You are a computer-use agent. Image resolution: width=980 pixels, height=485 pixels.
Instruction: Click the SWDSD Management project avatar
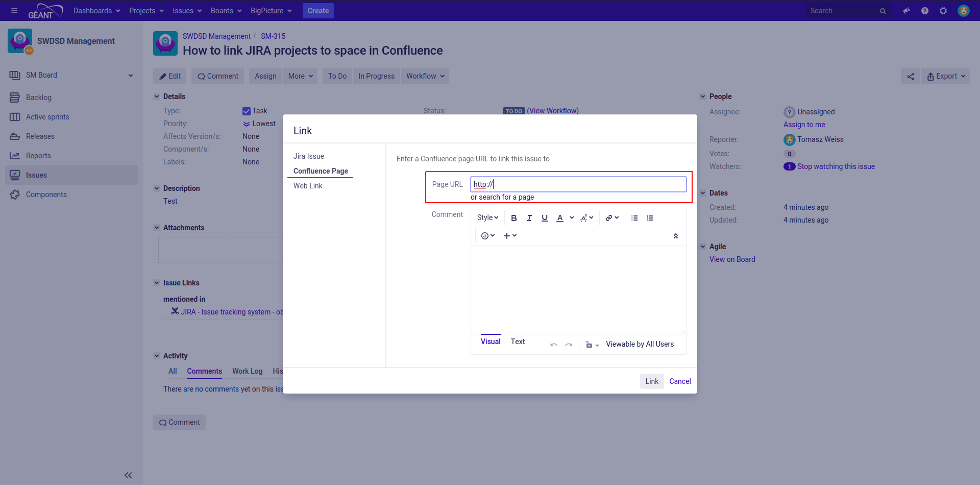(20, 41)
